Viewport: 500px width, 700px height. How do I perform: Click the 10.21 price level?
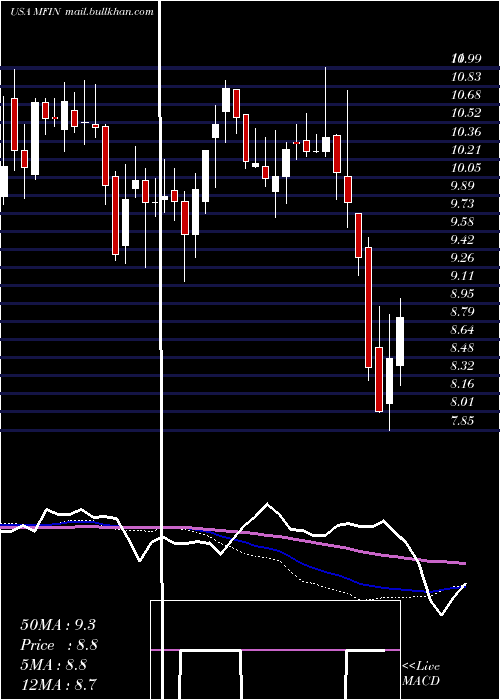point(466,149)
